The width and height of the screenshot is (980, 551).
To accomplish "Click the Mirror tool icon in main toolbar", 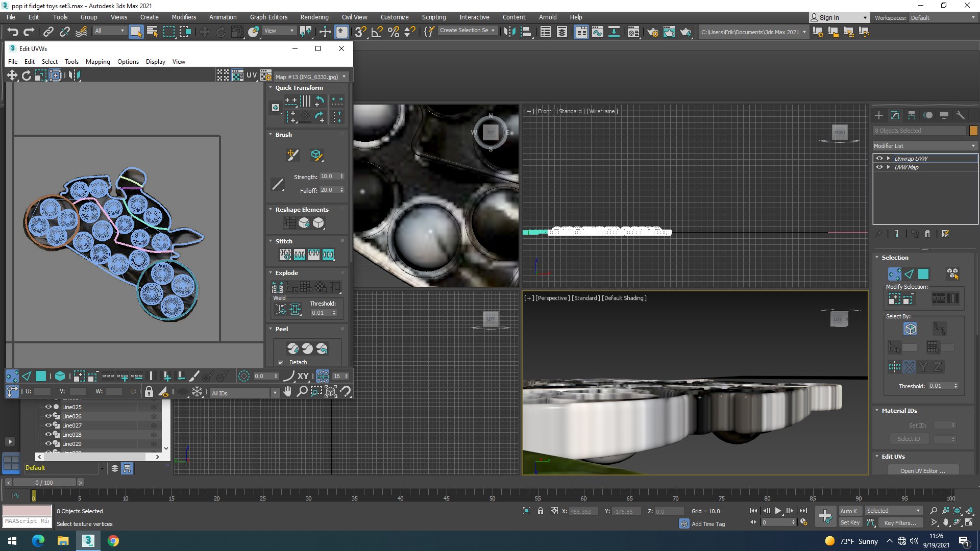I will pos(509,32).
